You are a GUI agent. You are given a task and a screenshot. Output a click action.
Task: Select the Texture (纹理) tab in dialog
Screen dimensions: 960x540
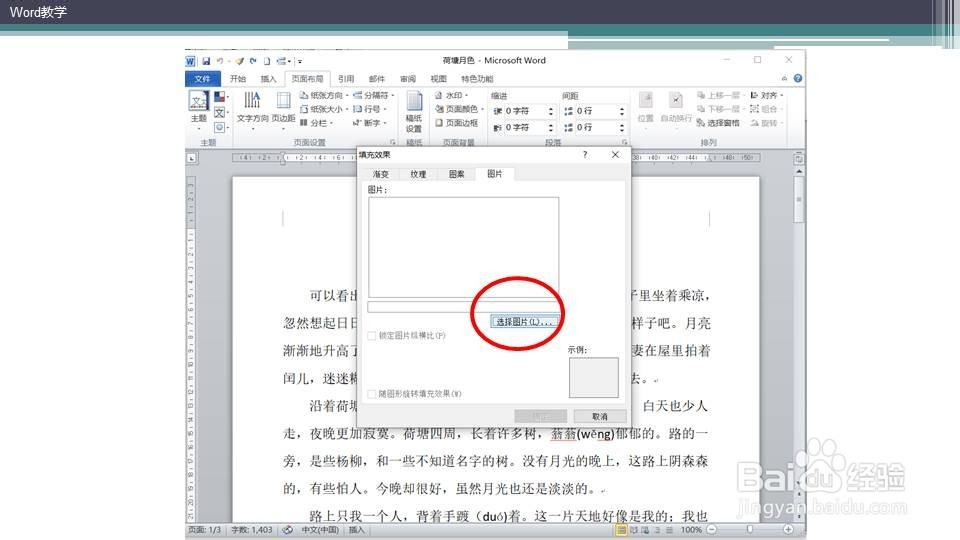click(418, 174)
